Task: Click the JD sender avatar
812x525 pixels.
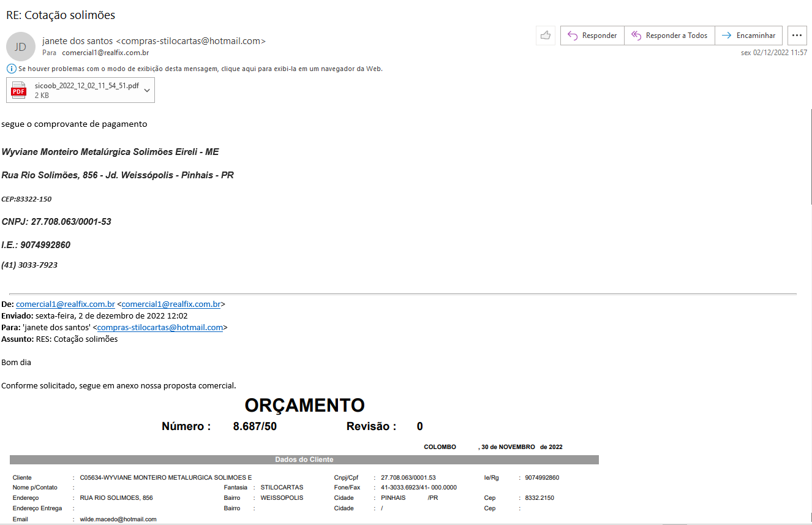Action: (x=21, y=47)
